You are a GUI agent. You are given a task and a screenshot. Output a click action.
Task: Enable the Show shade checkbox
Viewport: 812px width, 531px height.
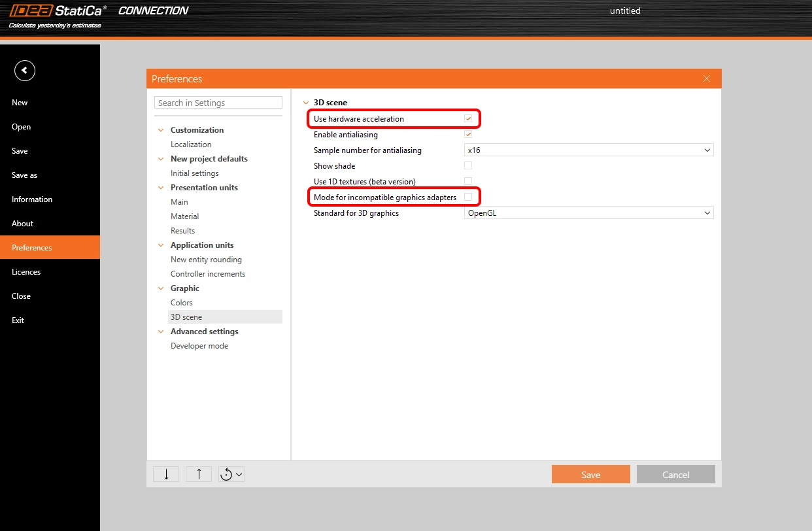pos(468,166)
